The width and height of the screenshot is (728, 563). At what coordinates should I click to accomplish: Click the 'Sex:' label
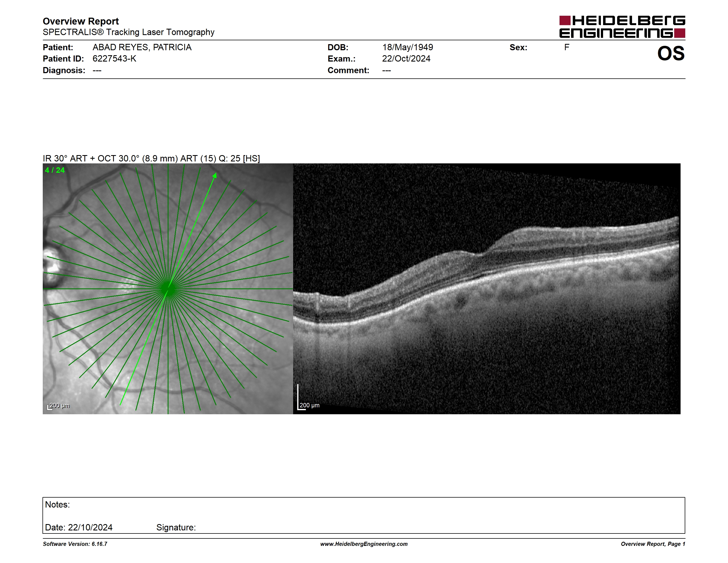tap(518, 47)
